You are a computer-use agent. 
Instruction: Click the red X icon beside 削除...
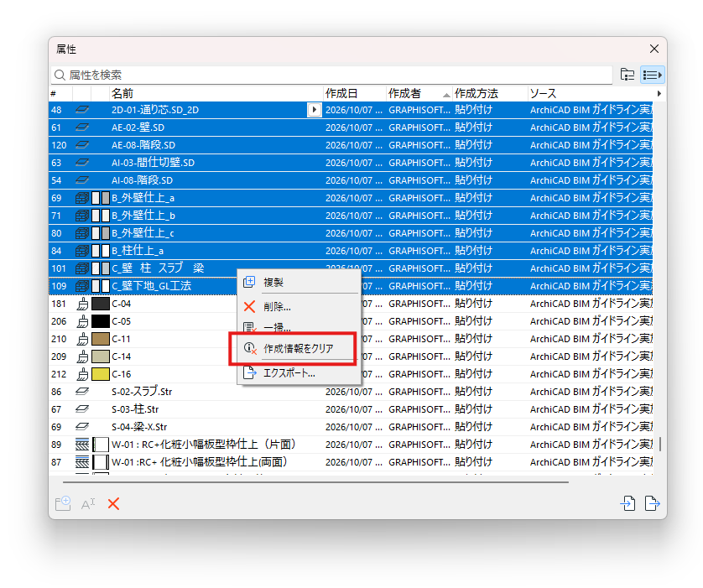[249, 306]
